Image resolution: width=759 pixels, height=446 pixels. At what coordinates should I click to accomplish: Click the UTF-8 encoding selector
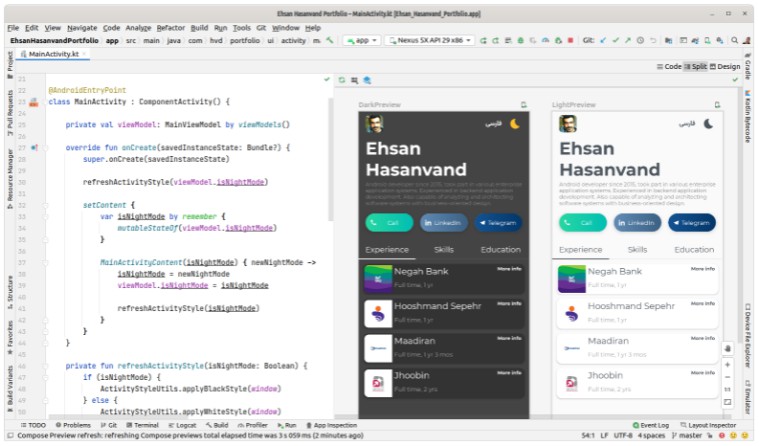tap(623, 436)
